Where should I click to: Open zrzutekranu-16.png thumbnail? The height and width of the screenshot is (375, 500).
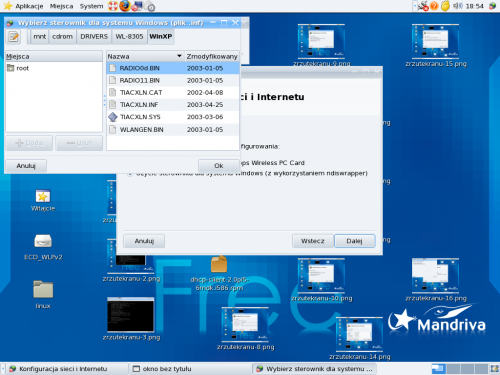435,275
